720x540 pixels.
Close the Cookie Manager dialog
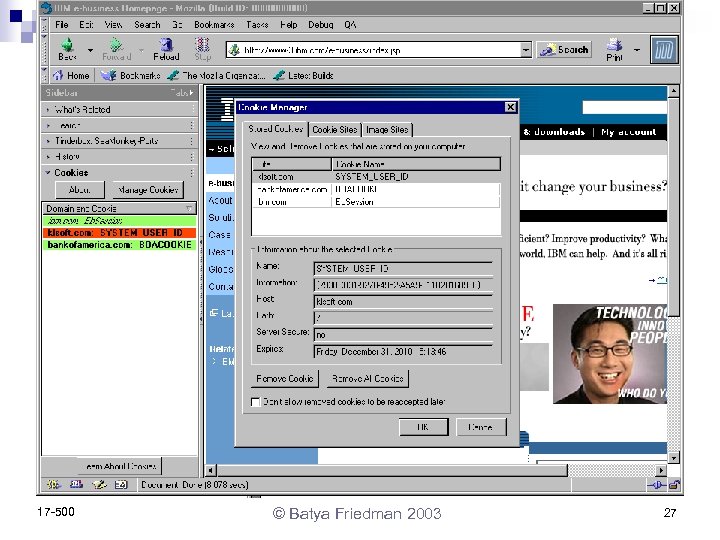(x=511, y=107)
